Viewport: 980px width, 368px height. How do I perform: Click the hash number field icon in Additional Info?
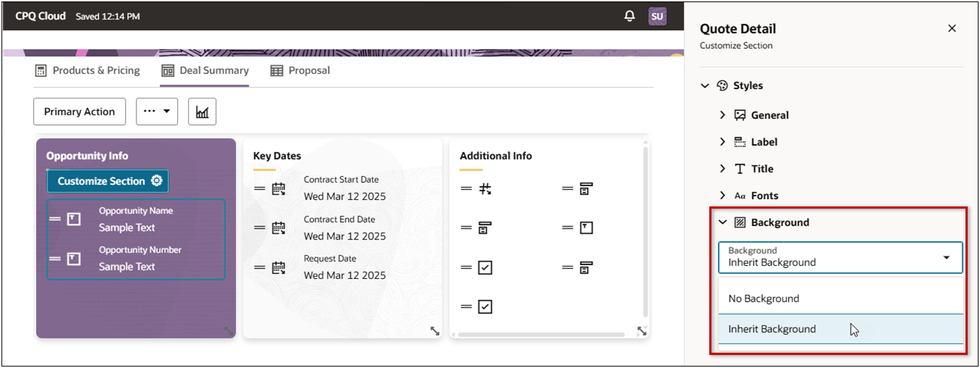[485, 189]
